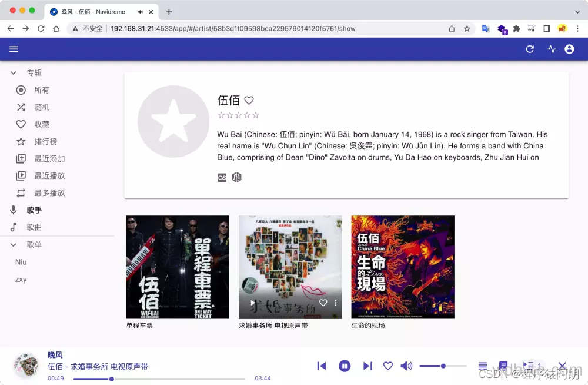Share this page via browser icon

452,28
